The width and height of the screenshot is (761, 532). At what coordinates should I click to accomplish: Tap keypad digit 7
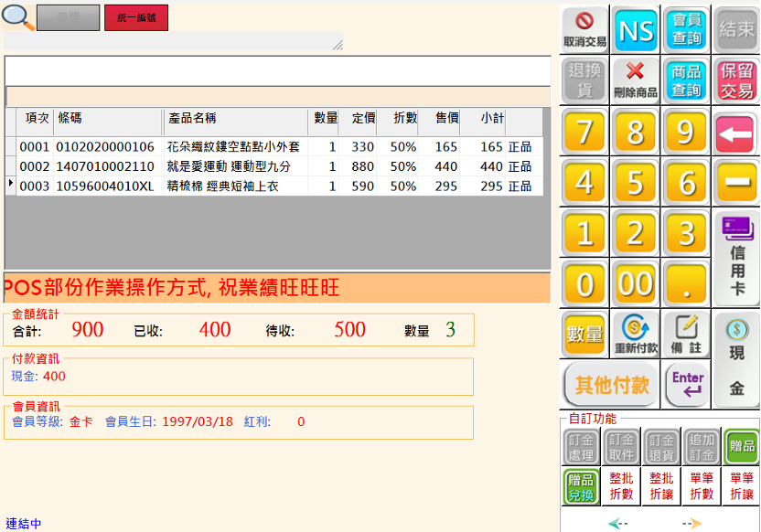[584, 132]
